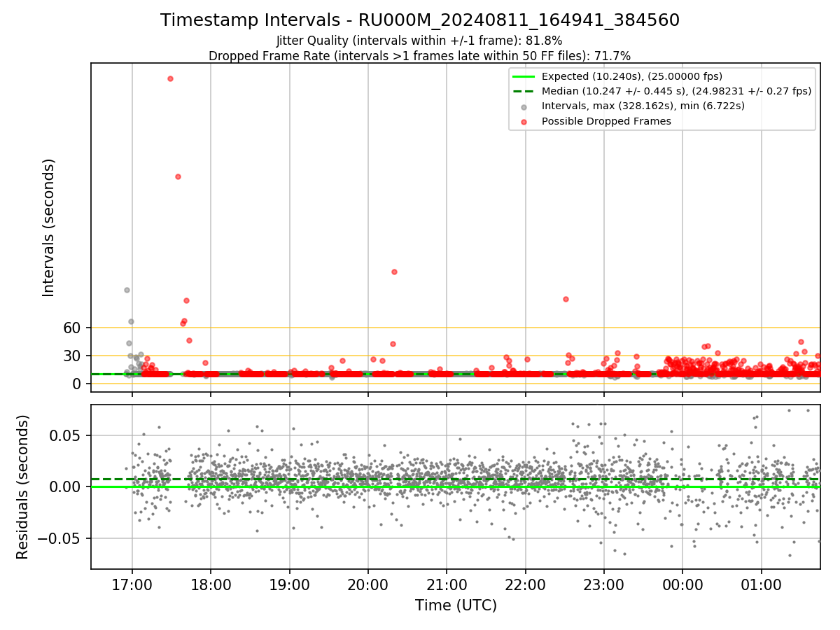Click the 18:00 x-axis tick label
Viewport: 840px width, 630px height.
coord(211,584)
